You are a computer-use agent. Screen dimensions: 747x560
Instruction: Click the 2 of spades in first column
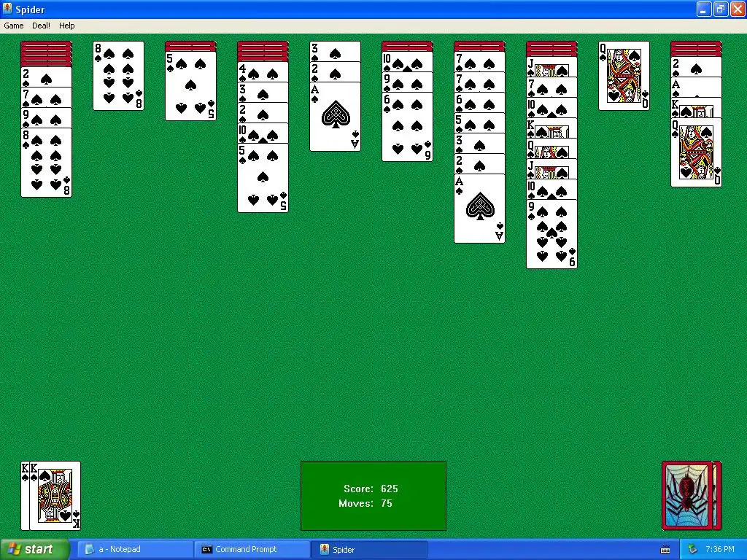[x=46, y=77]
